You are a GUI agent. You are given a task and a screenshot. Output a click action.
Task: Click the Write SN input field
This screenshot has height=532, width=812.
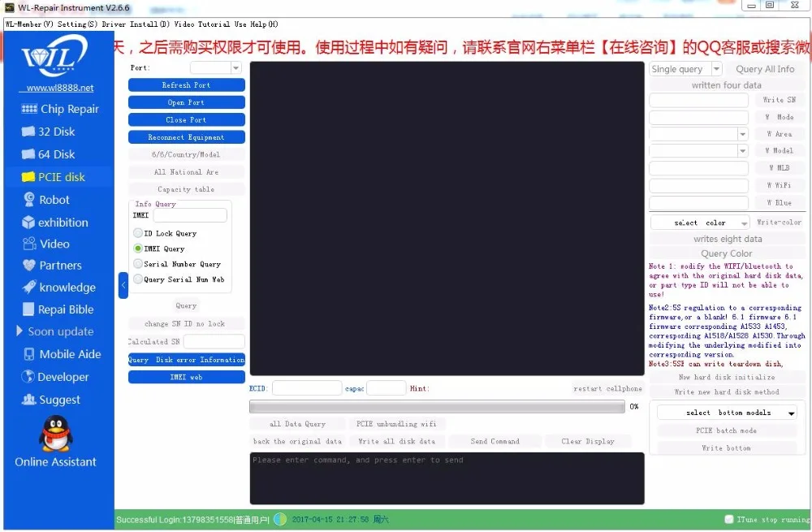coord(698,101)
